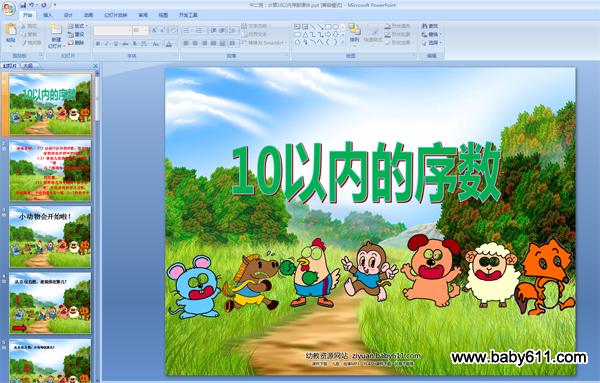The height and width of the screenshot is (383, 600).
Task: Open the line spacing options
Action: point(233,30)
